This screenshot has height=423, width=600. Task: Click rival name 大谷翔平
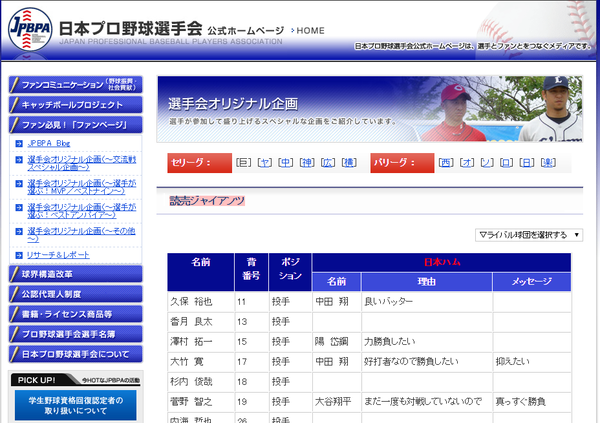[x=333, y=402]
